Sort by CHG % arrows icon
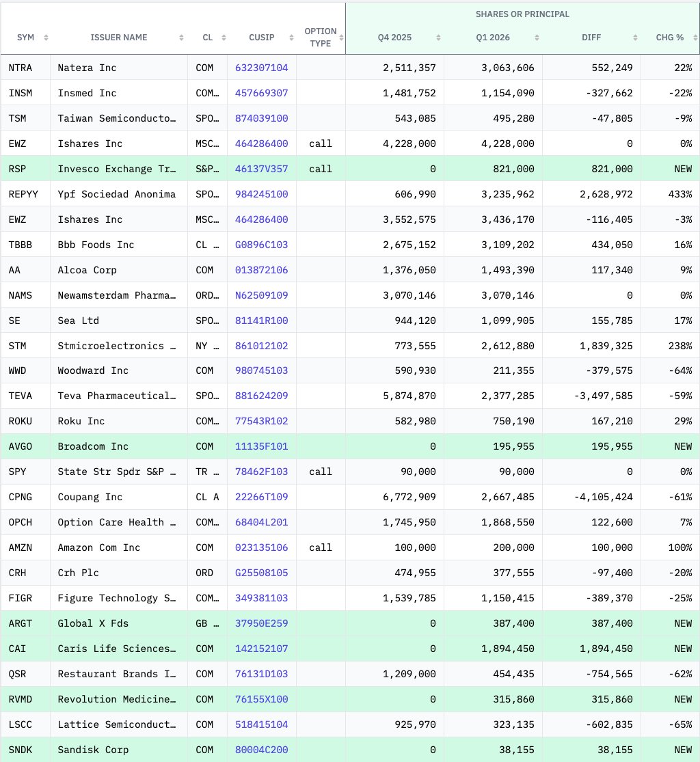 [695, 38]
